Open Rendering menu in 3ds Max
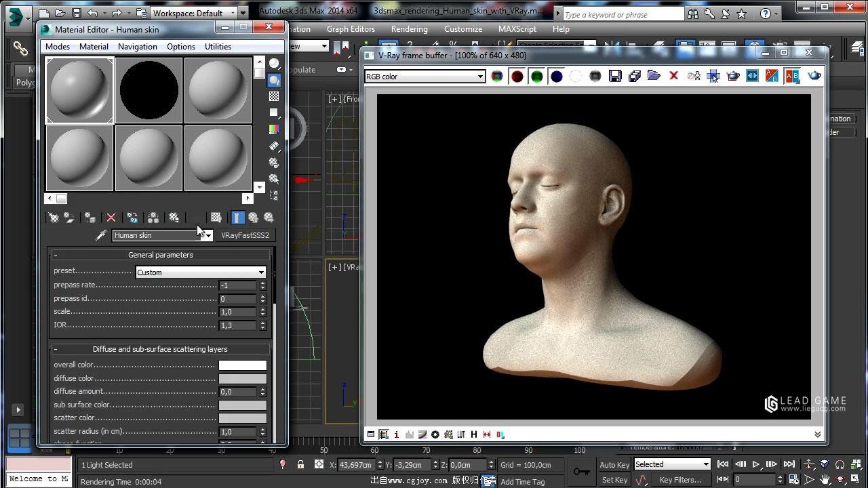868x488 pixels. (410, 29)
